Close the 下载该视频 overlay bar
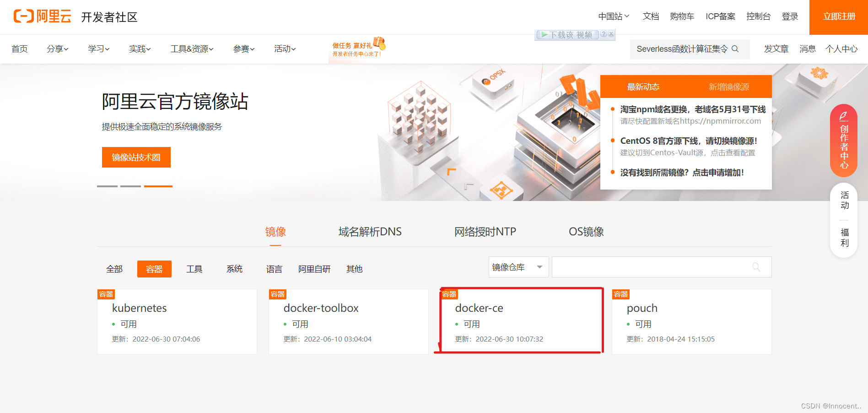The image size is (868, 413). (x=611, y=34)
